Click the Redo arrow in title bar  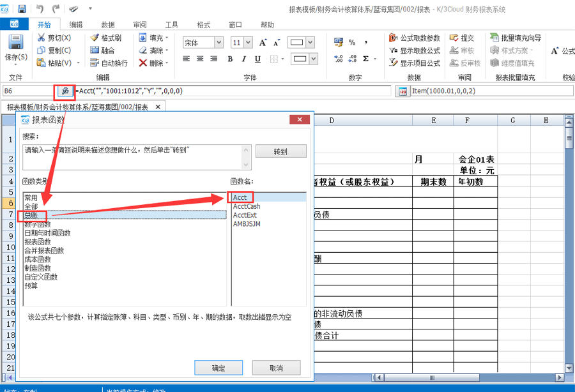tap(56, 8)
